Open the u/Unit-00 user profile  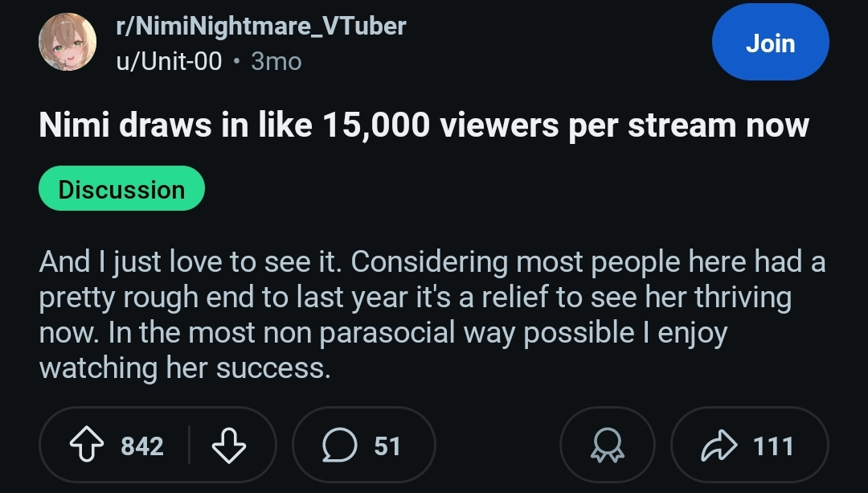click(x=169, y=60)
